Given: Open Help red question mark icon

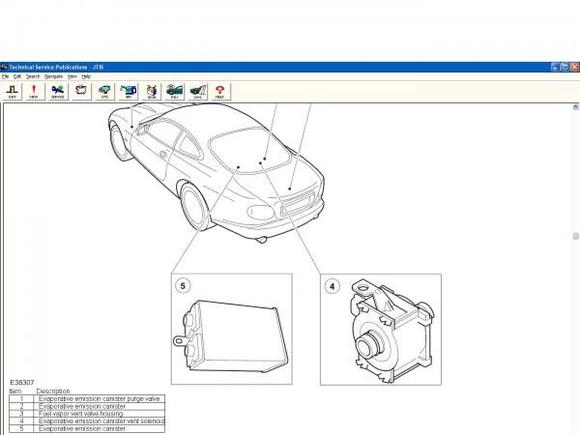Looking at the screenshot, I should (220, 91).
